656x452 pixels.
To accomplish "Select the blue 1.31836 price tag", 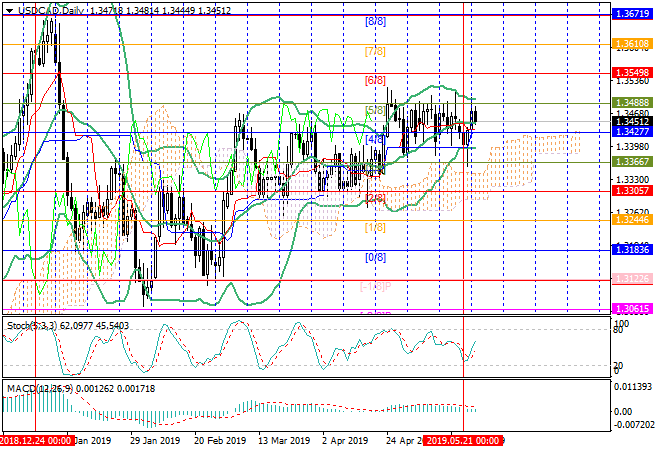I will pos(632,250).
